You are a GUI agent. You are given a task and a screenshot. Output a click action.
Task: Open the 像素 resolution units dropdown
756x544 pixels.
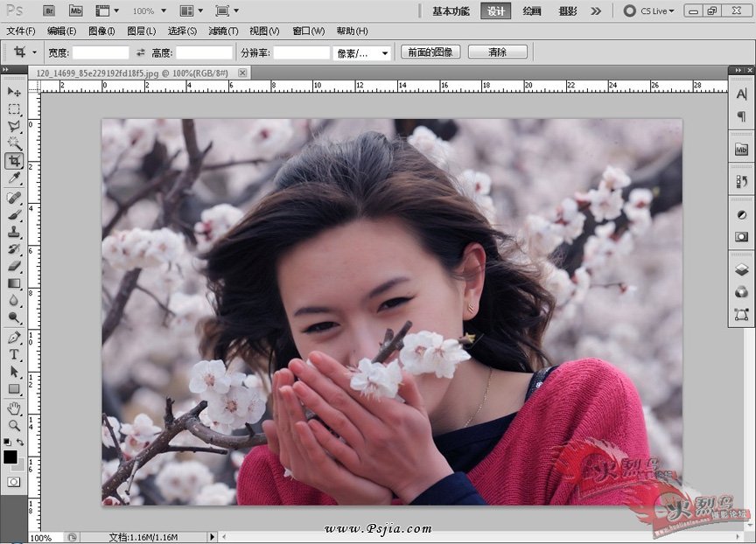pos(363,52)
